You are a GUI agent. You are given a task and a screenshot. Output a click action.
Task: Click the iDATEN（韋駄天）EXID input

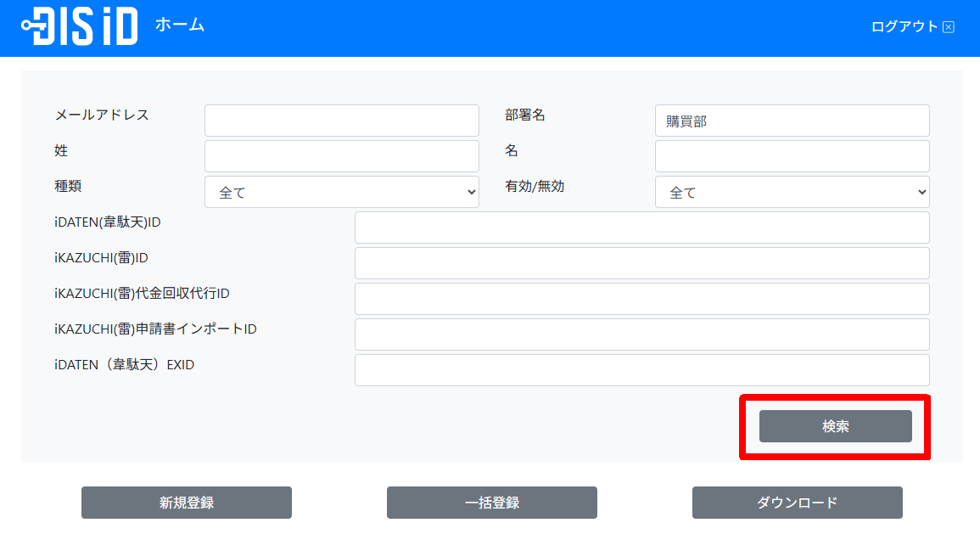(641, 370)
